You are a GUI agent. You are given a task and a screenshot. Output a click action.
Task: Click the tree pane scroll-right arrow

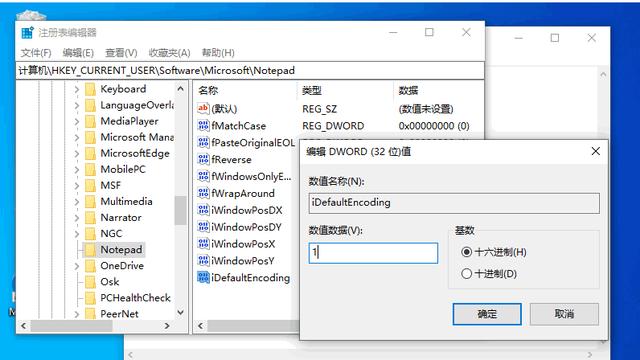tap(167, 326)
